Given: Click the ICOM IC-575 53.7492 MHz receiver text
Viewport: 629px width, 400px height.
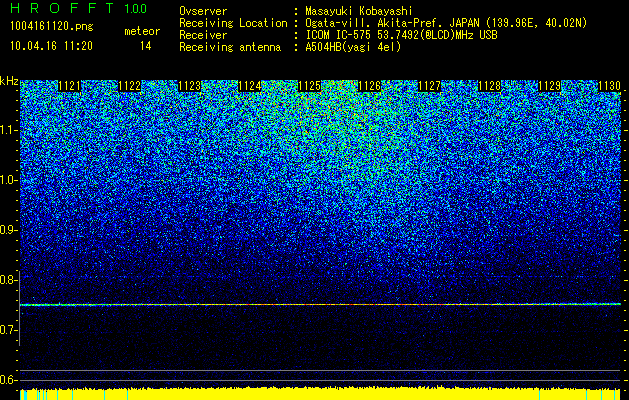Looking at the screenshot, I should point(401,35).
